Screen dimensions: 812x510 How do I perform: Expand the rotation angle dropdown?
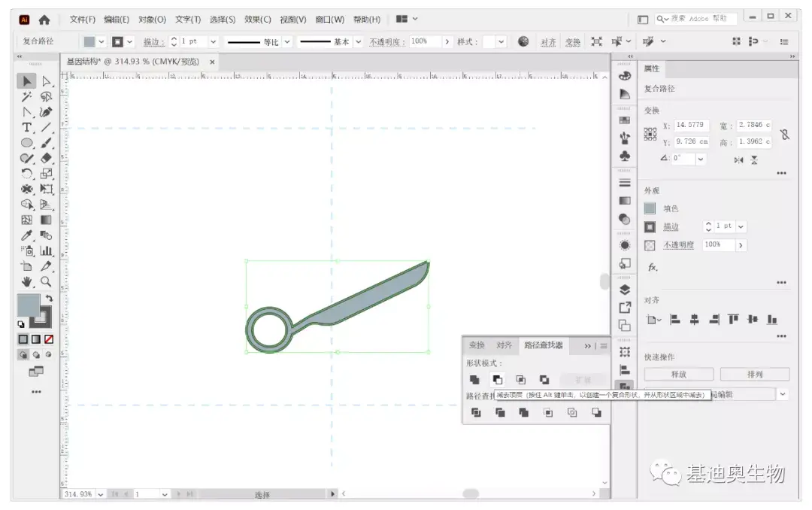[x=700, y=159]
